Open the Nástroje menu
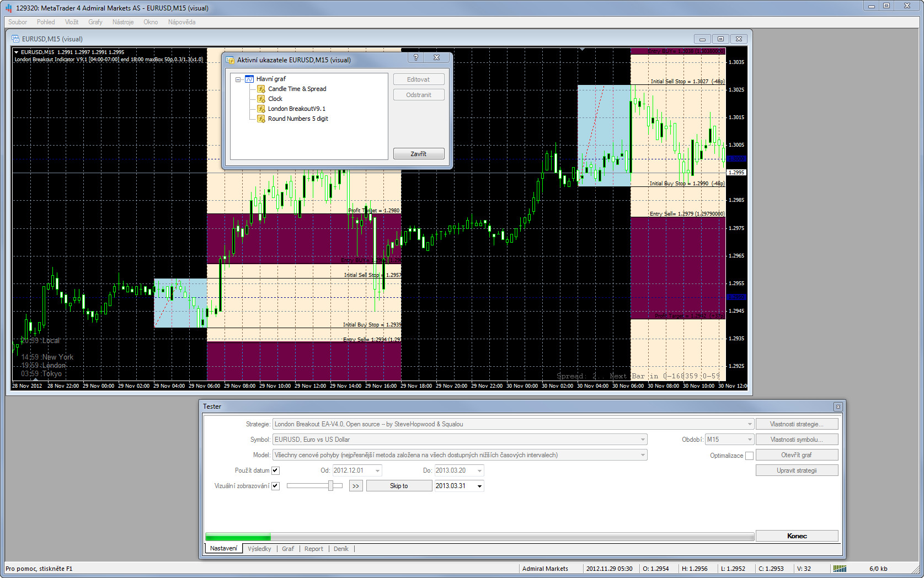The width and height of the screenshot is (924, 578). 122,22
